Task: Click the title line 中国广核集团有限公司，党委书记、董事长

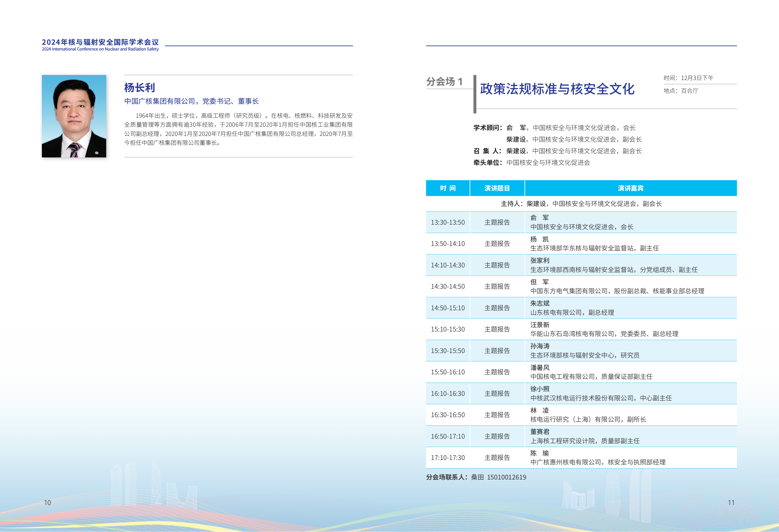Action: pyautogui.click(x=191, y=101)
